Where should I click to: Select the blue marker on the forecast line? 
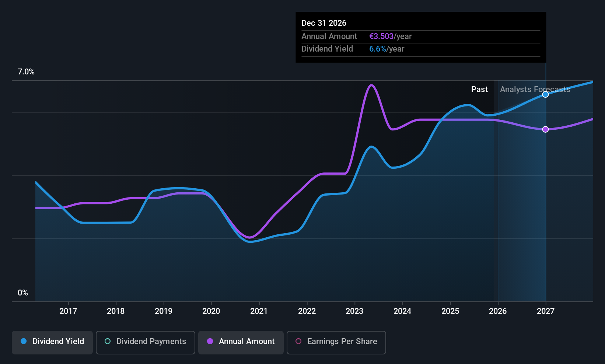coord(545,94)
